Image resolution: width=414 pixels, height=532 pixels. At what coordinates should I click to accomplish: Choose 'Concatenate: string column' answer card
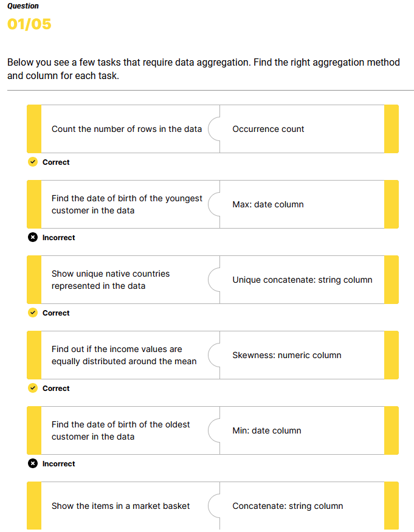coord(301,506)
